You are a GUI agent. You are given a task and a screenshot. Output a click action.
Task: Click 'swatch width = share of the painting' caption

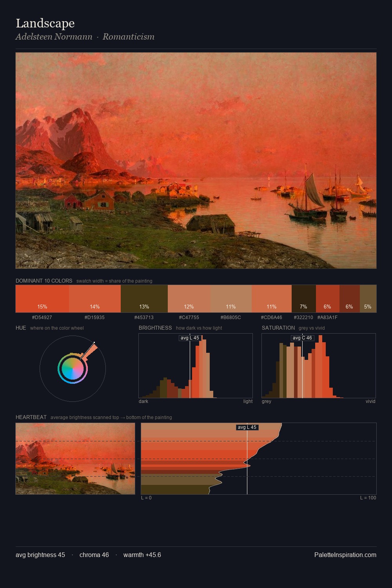[114, 281]
